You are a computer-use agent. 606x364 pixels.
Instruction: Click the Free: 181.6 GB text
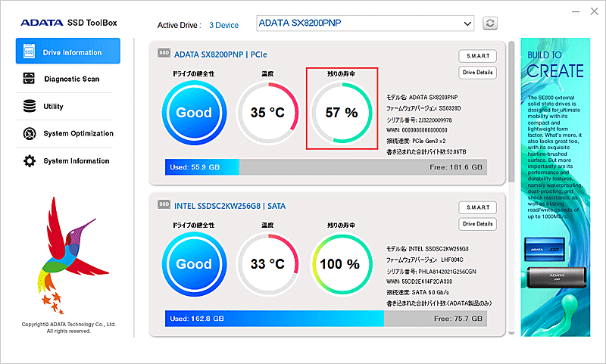[x=456, y=167]
